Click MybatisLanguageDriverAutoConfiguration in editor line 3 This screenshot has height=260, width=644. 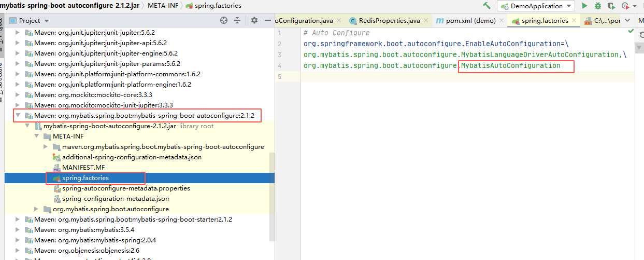tap(540, 54)
